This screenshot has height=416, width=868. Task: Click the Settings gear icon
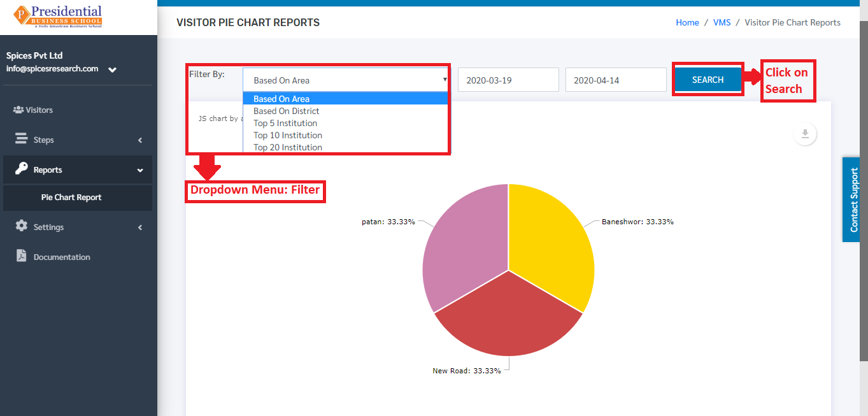coord(22,226)
